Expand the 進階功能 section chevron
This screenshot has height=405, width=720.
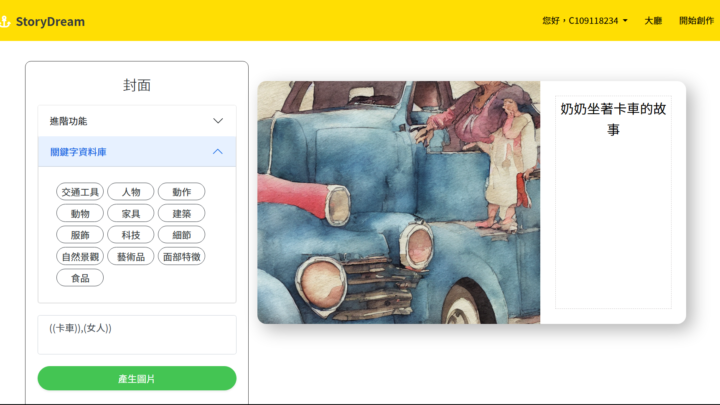tap(218, 121)
